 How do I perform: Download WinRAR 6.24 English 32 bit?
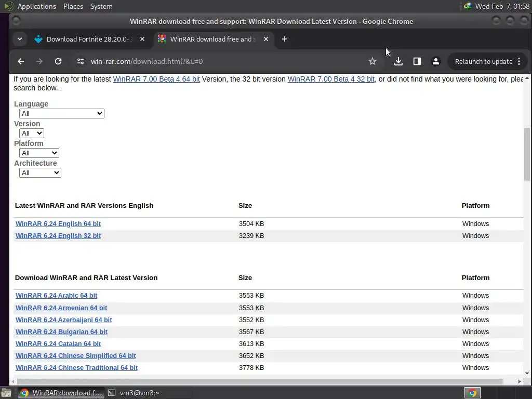[x=58, y=235]
